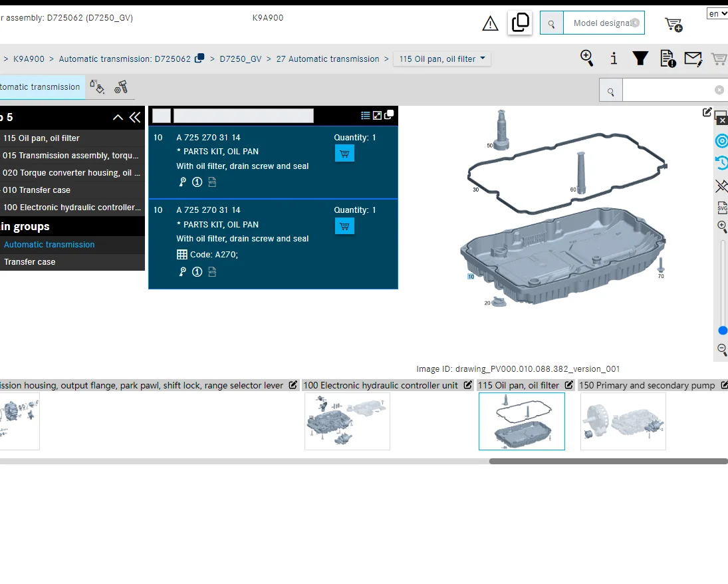Open the '115 Oil pan, oil filter' dropdown
Image resolution: width=728 pixels, height=584 pixels.
(442, 59)
